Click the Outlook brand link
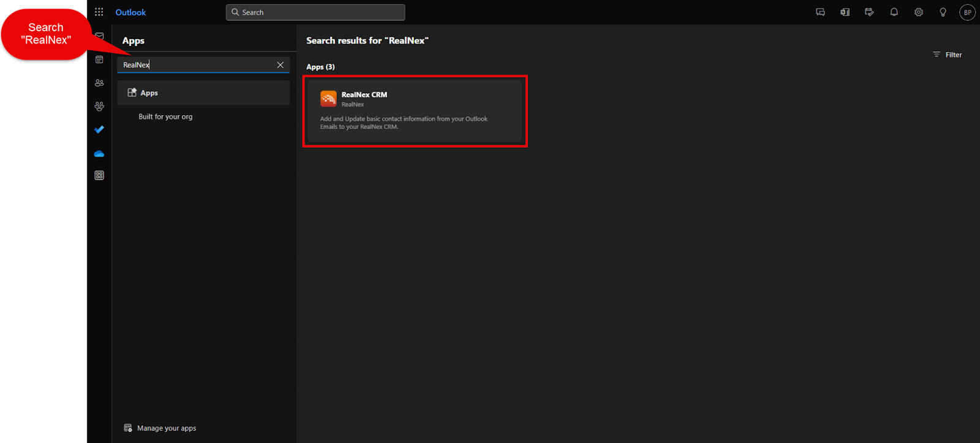Screen dimensions: 980x443 [x=130, y=12]
